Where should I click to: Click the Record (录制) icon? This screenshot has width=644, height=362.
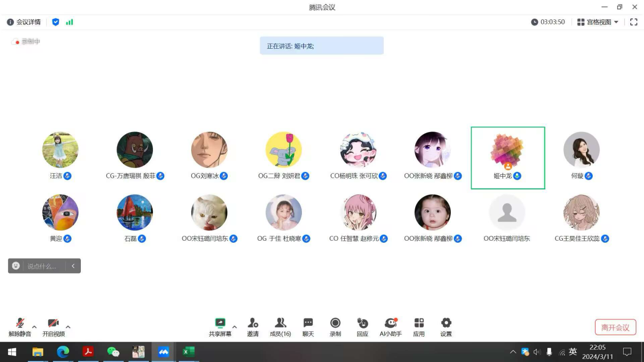(335, 323)
